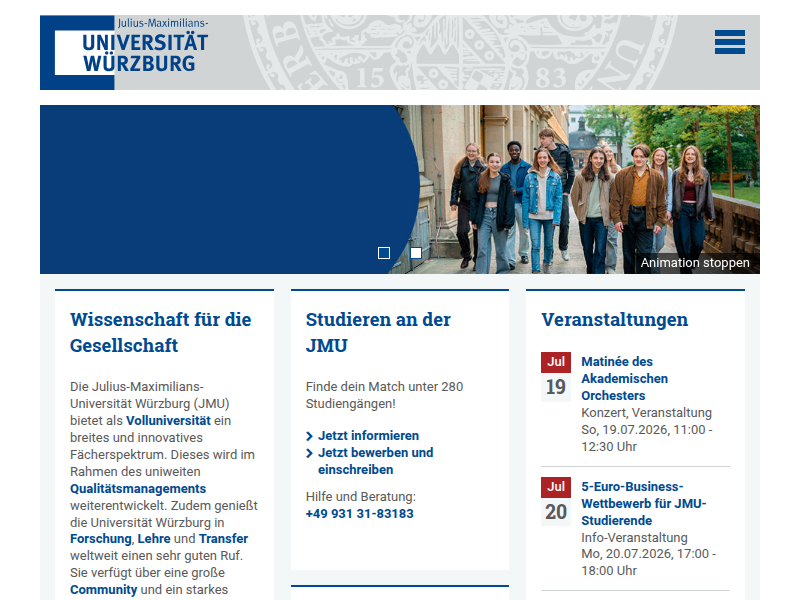The height and width of the screenshot is (600, 800).
Task: Select the first slider indicator square
Action: pyautogui.click(x=384, y=253)
